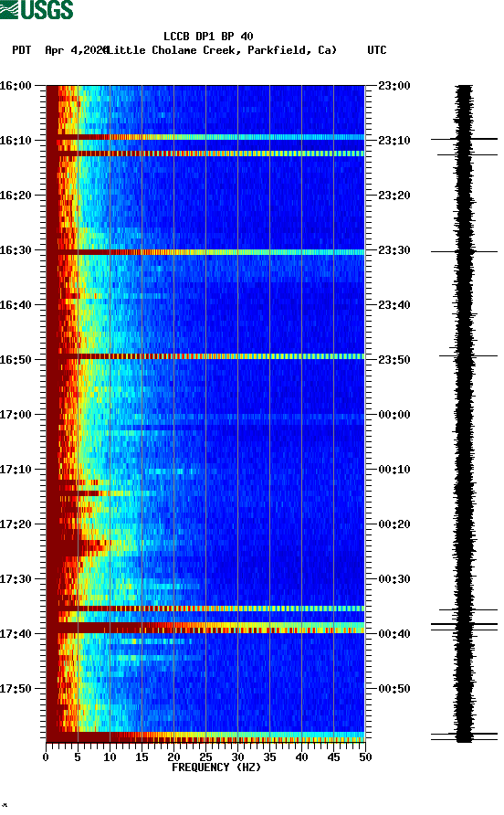
Task: Click the '17:40' PDT time label
Action: [x=16, y=634]
